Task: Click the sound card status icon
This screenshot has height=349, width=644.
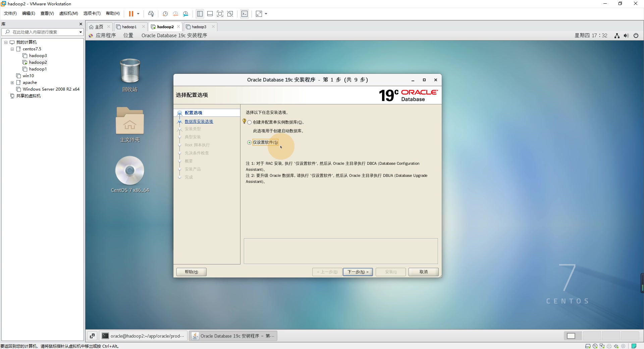Action: (x=616, y=346)
